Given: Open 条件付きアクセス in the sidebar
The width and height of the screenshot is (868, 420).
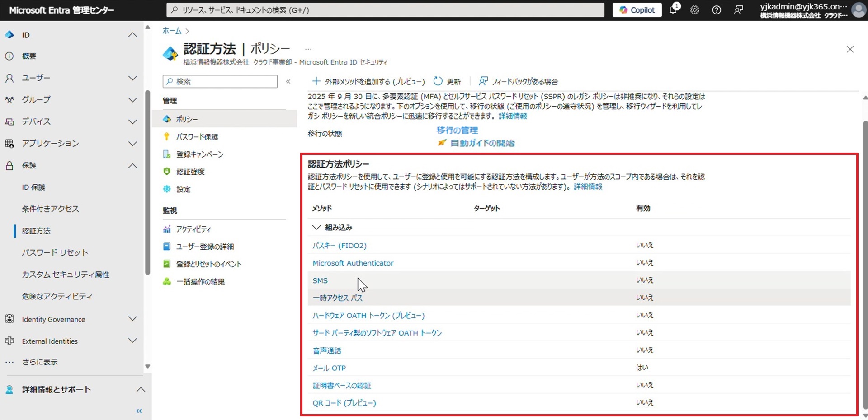Looking at the screenshot, I should click(50, 209).
